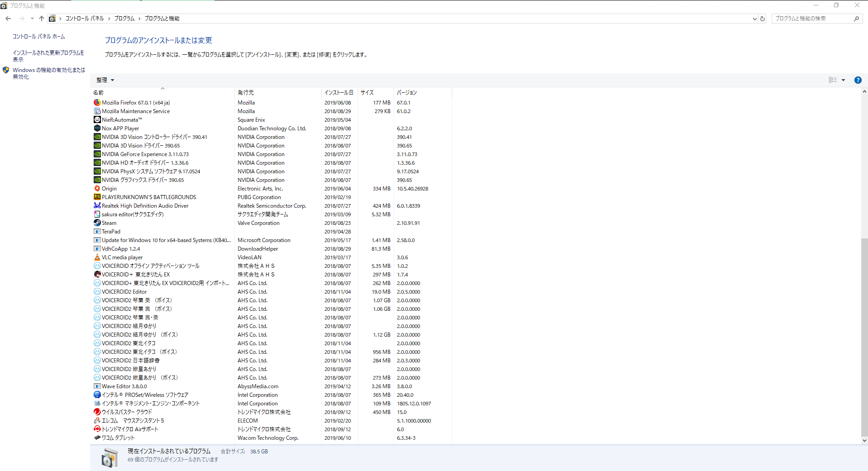This screenshot has height=471, width=868.
Task: Select NVIDIA 3D Vision コントローラー ドライバー row
Action: pos(272,137)
